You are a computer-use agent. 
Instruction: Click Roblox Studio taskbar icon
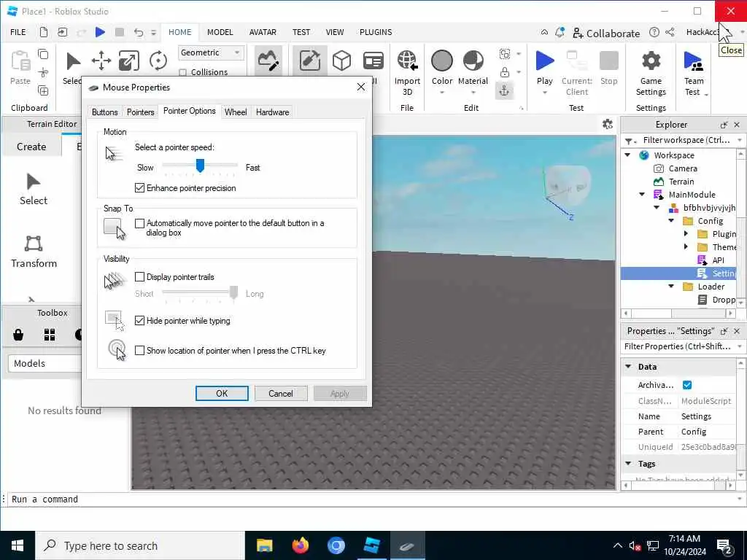(x=371, y=545)
